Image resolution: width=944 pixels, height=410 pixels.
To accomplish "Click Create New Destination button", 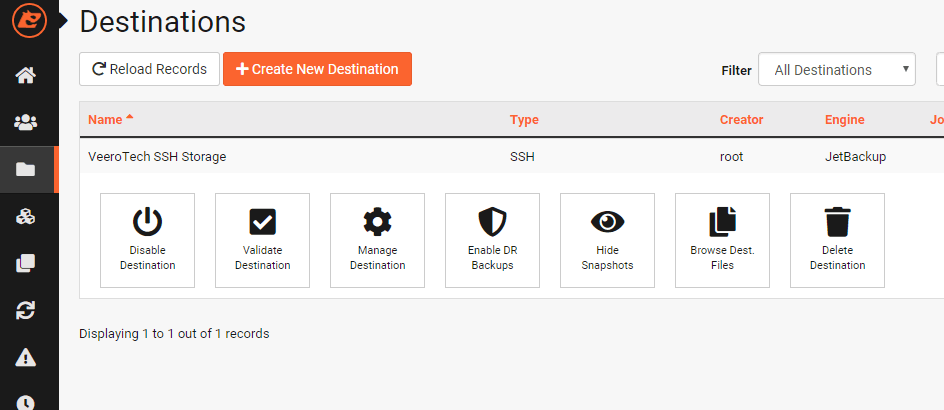I will pos(317,69).
